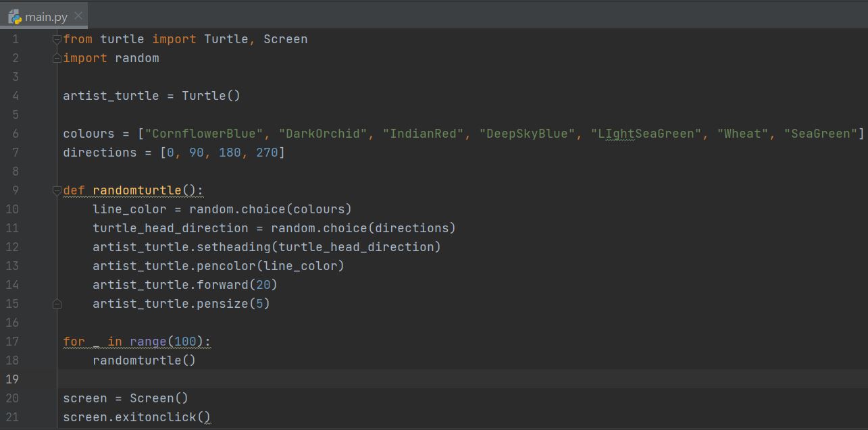Click "import random" on line 2
The width and height of the screenshot is (868, 430).
[111, 58]
